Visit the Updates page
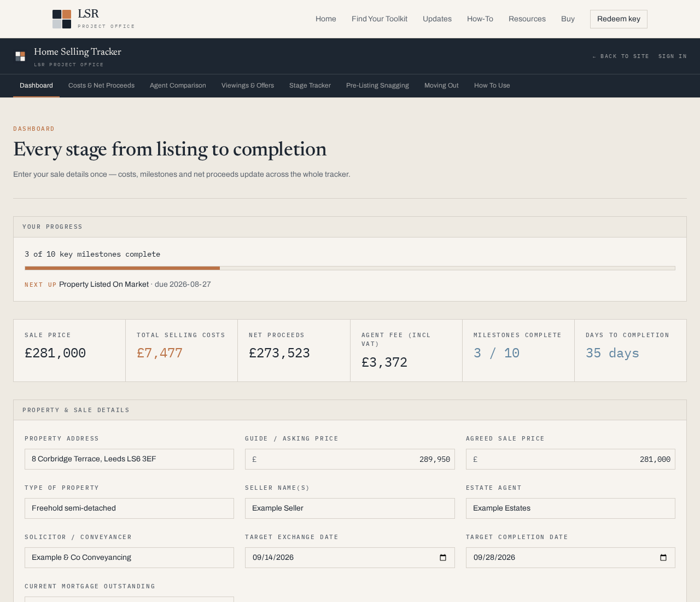 pos(437,19)
